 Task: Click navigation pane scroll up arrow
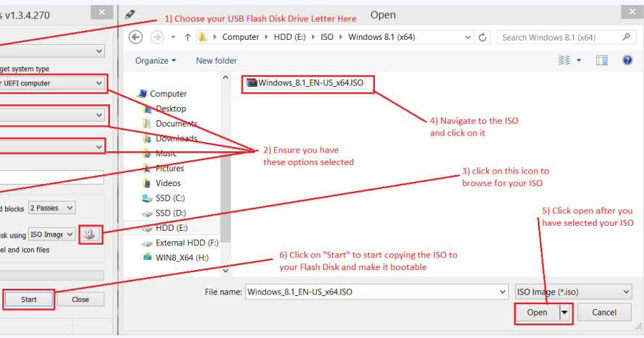(226, 77)
